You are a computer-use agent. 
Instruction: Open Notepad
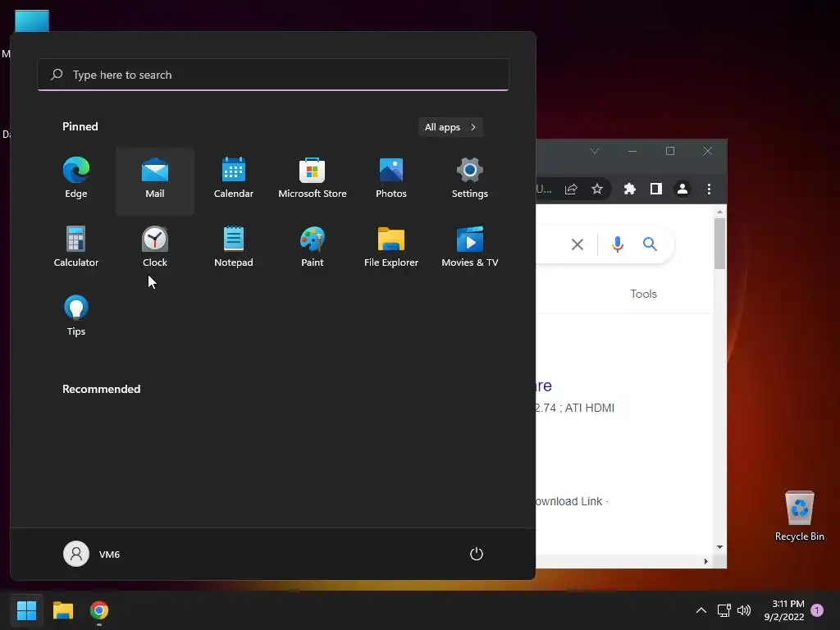click(x=234, y=247)
